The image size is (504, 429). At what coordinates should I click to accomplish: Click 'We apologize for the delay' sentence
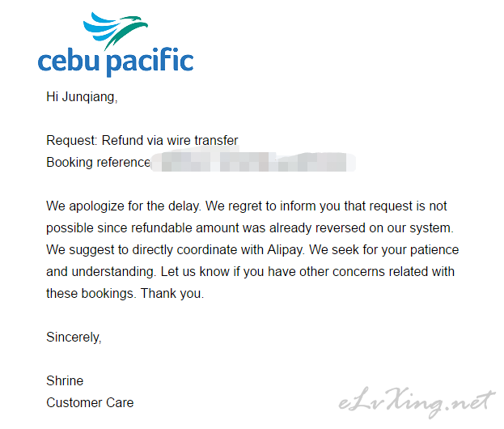[x=124, y=206]
